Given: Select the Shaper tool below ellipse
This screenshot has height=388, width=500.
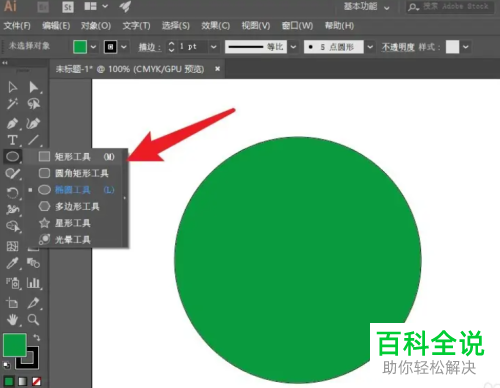Looking at the screenshot, I should pos(12,173).
